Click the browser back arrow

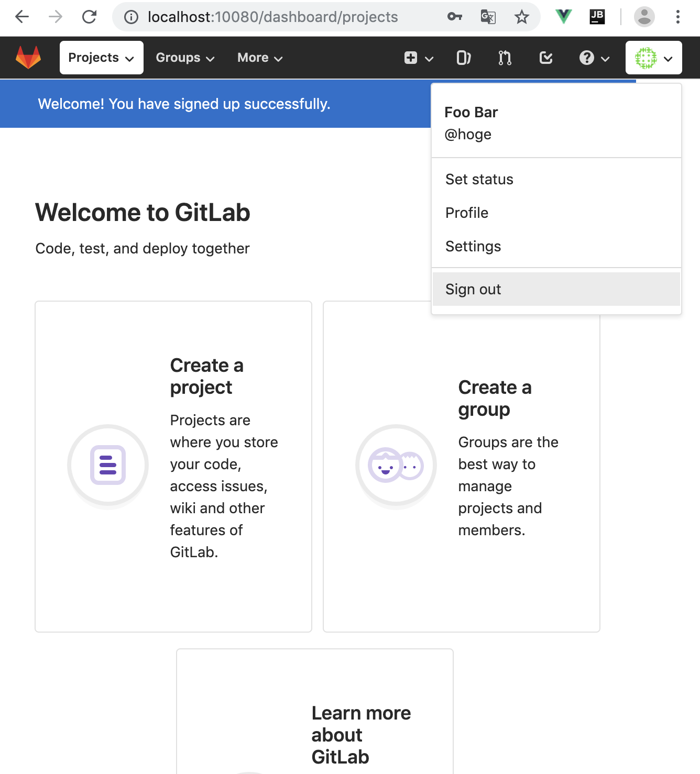point(22,17)
